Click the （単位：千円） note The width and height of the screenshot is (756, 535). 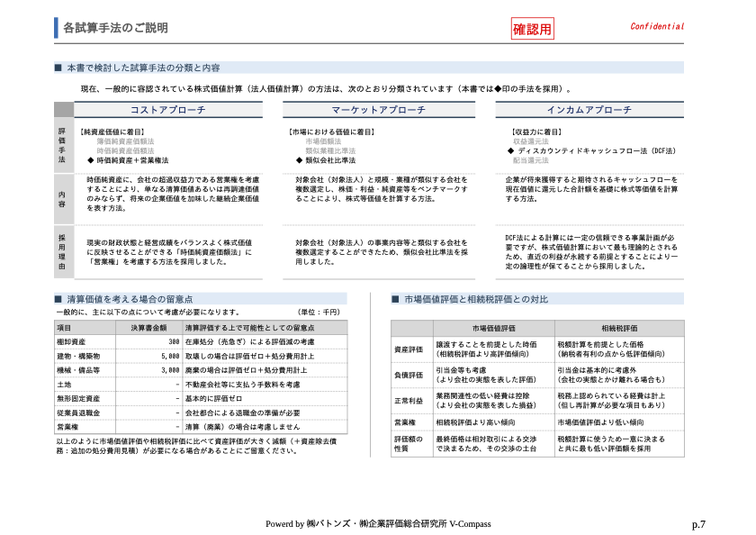coord(319,313)
